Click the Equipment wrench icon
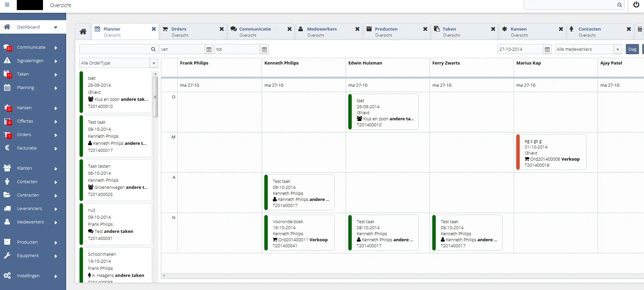Viewport: 644px width, 290px height. click(x=7, y=255)
